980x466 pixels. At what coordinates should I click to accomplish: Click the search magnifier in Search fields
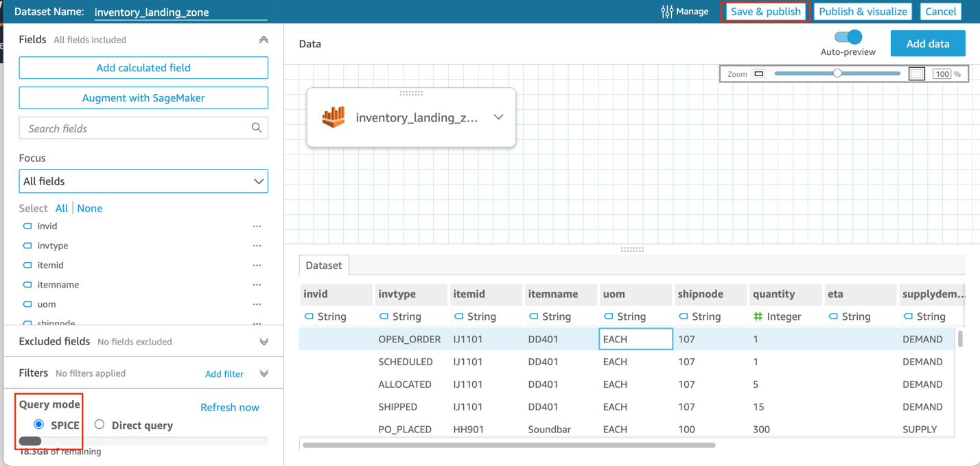pos(257,128)
